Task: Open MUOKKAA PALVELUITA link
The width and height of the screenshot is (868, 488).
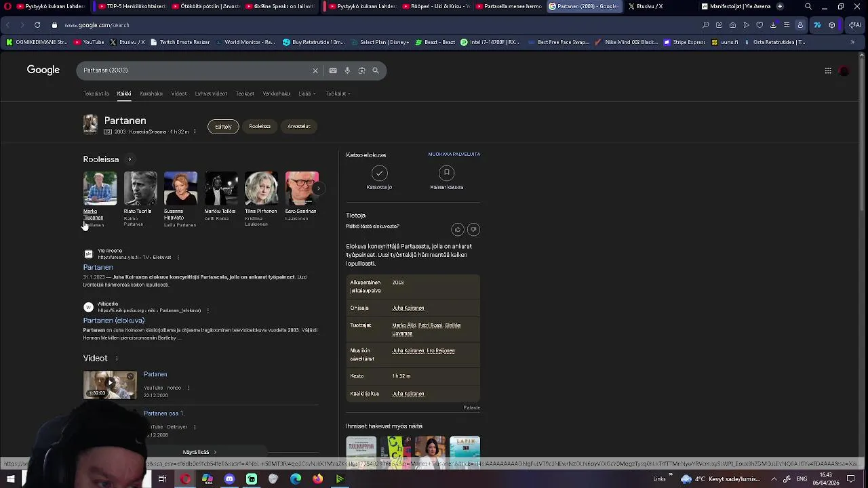Action: [x=454, y=155]
